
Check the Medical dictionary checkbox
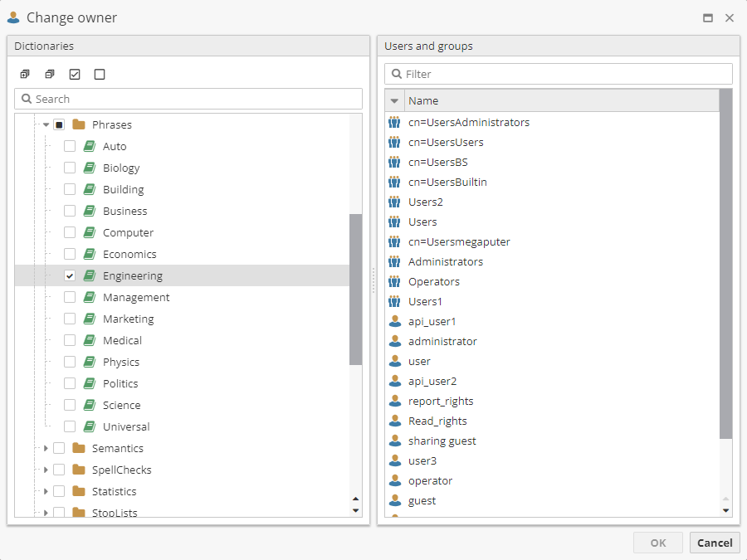70,341
